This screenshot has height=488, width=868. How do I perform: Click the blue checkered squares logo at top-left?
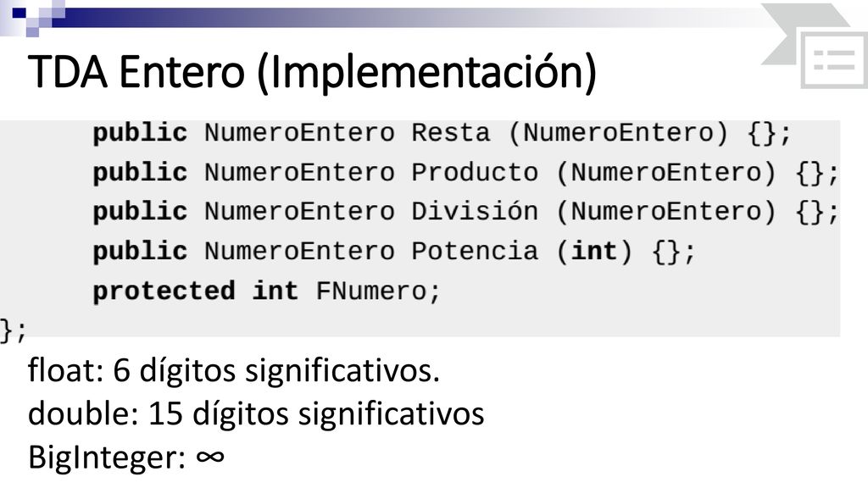click(32, 17)
